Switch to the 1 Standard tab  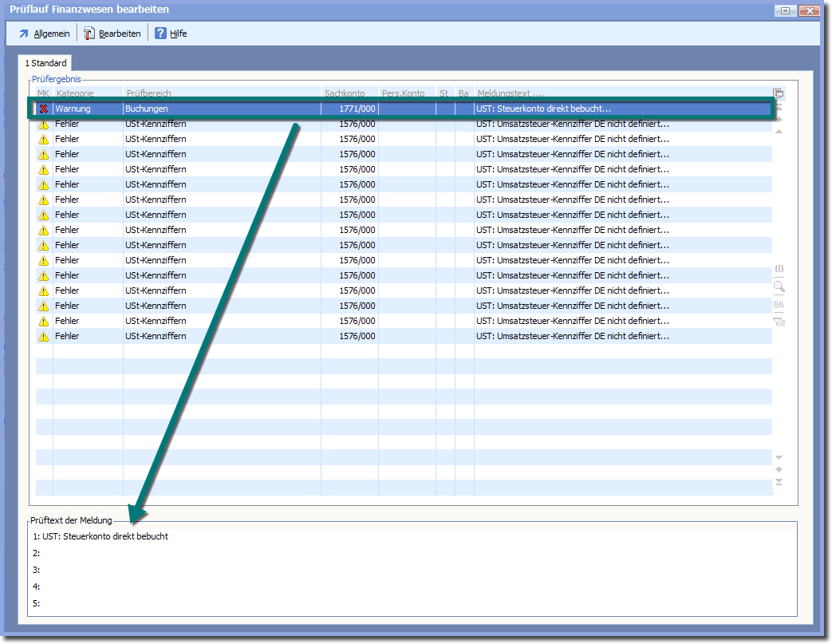pyautogui.click(x=45, y=63)
